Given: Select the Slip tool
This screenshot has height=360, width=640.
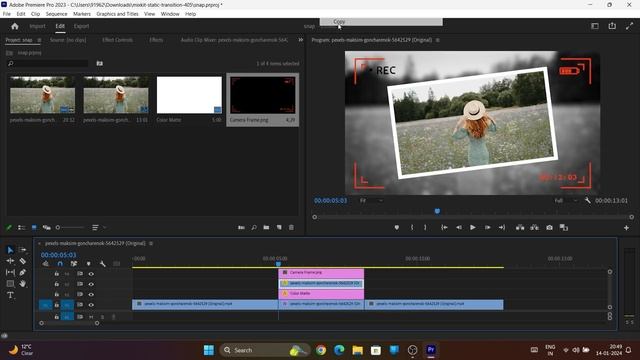Looking at the screenshot, I should click(x=10, y=272).
